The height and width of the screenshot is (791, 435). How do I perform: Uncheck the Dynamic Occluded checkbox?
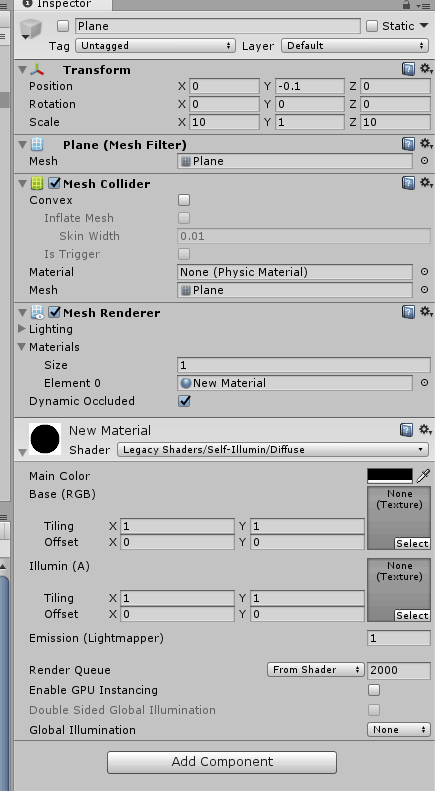point(184,401)
